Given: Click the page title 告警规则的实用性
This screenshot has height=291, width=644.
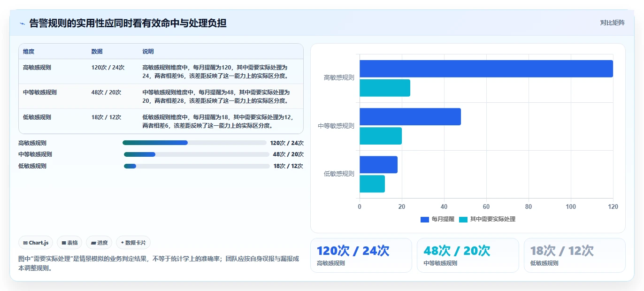Looking at the screenshot, I should pyautogui.click(x=128, y=23).
